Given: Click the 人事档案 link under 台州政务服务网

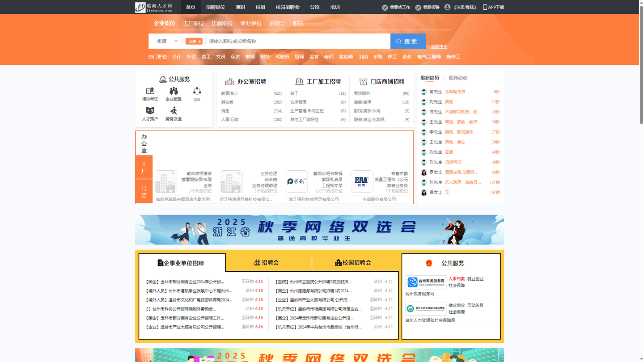Looking at the screenshot, I should tap(457, 278).
